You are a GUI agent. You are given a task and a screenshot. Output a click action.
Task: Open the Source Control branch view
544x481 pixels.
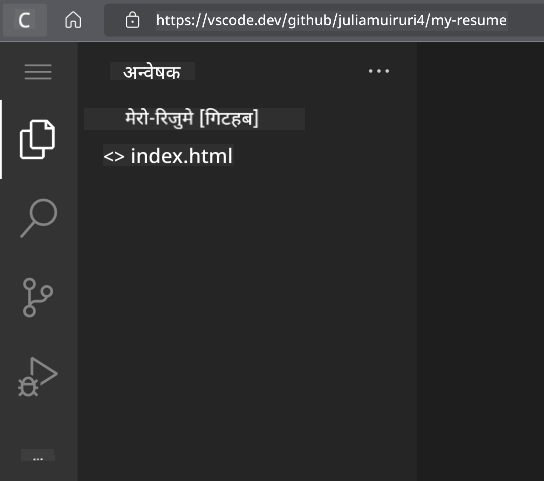(x=38, y=297)
